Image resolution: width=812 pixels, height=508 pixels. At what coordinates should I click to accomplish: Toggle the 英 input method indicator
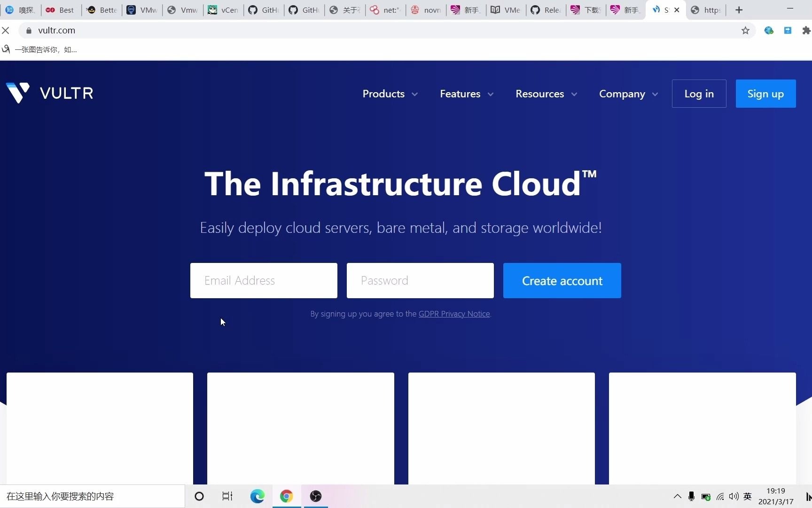coord(748,496)
